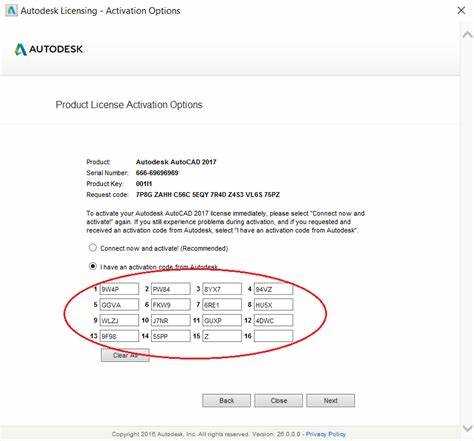Image resolution: width=474 pixels, height=441 pixels.
Task: Click activation code field 6
Action: pyautogui.click(x=171, y=305)
